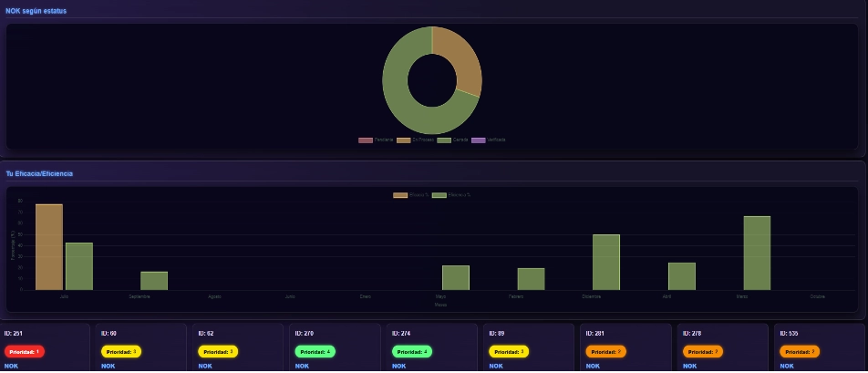Screen dimensions: 868x373
Task: Click the 'Octubre' axis label
Action: [817, 296]
